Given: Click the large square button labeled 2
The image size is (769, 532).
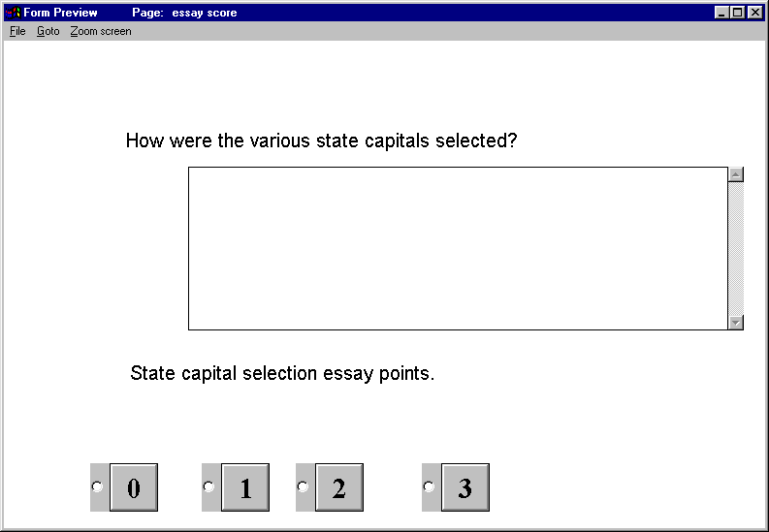Looking at the screenshot, I should (x=339, y=487).
